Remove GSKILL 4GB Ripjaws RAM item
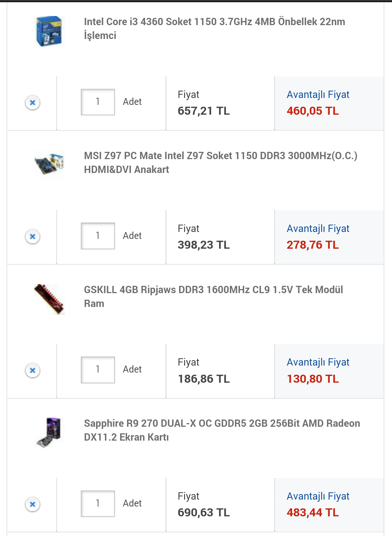Image resolution: width=392 pixels, height=536 pixels. [x=32, y=370]
